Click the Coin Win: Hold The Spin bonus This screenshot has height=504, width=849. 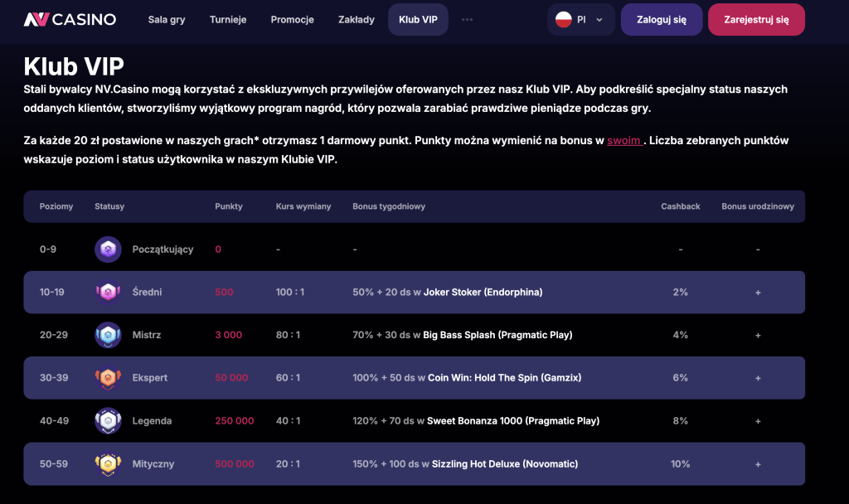(505, 378)
